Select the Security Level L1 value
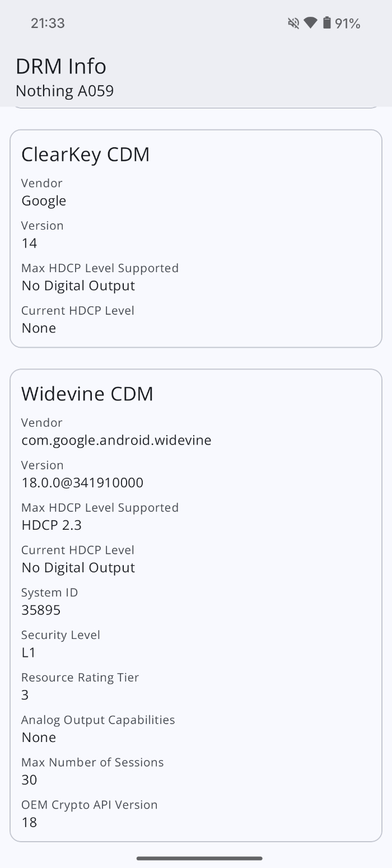The height and width of the screenshot is (868, 392). pyautogui.click(x=29, y=652)
